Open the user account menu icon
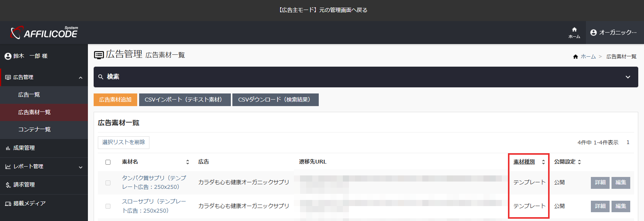The image size is (644, 221). point(594,33)
